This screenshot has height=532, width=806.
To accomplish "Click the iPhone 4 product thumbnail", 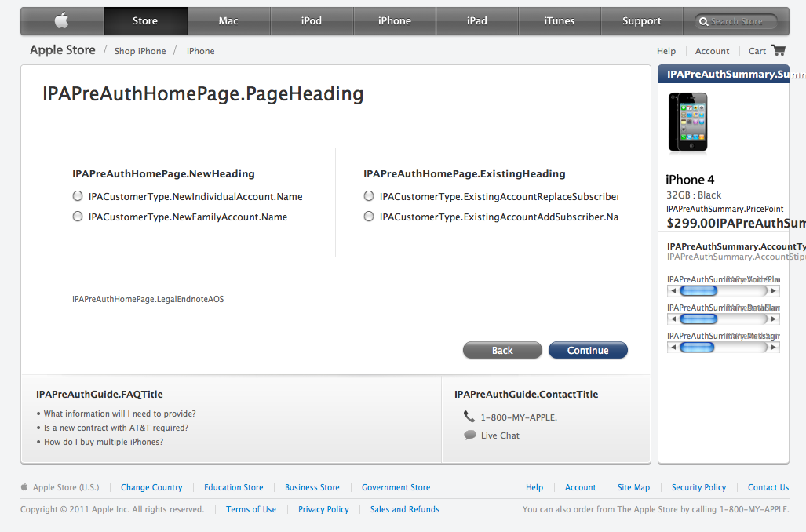I will click(x=687, y=122).
